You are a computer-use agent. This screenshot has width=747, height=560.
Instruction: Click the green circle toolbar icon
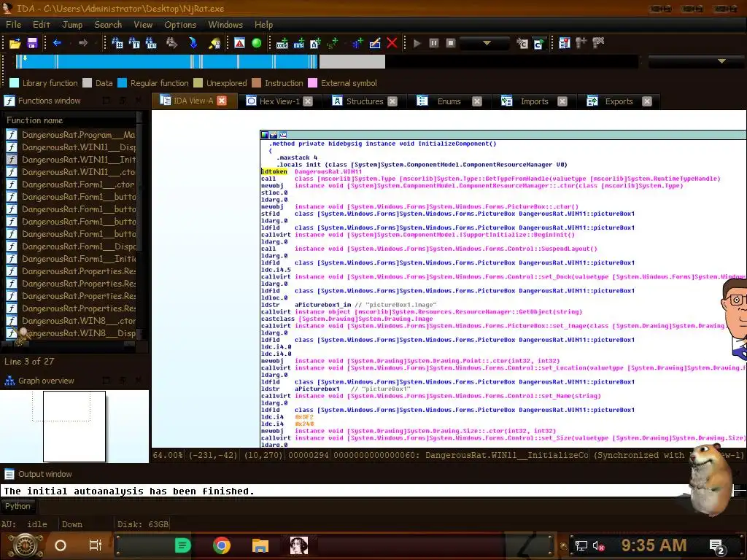pyautogui.click(x=256, y=43)
